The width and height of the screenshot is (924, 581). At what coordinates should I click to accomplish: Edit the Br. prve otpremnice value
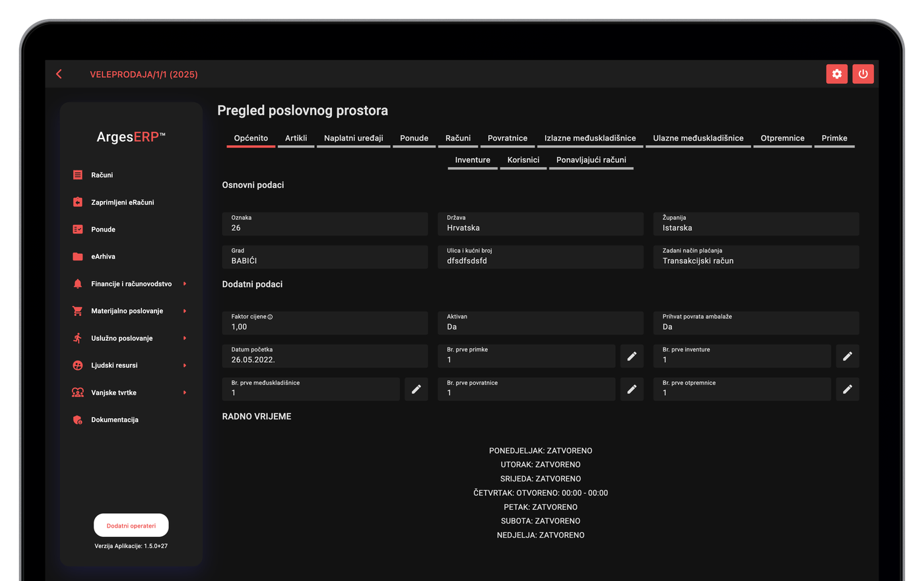coord(847,389)
